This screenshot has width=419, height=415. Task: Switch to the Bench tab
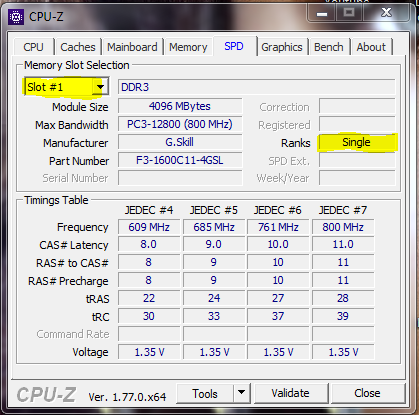[x=329, y=47]
